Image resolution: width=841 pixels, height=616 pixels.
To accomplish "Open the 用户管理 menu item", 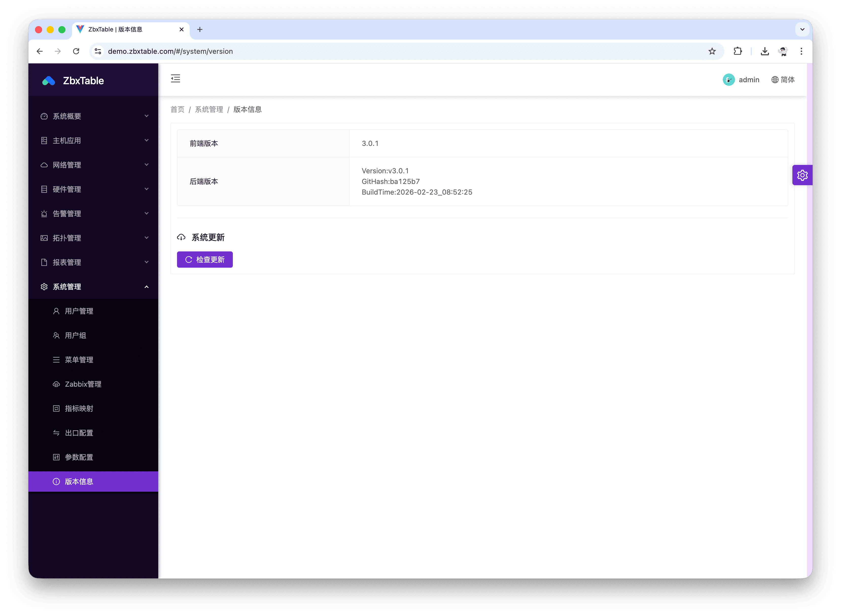I will coord(79,311).
